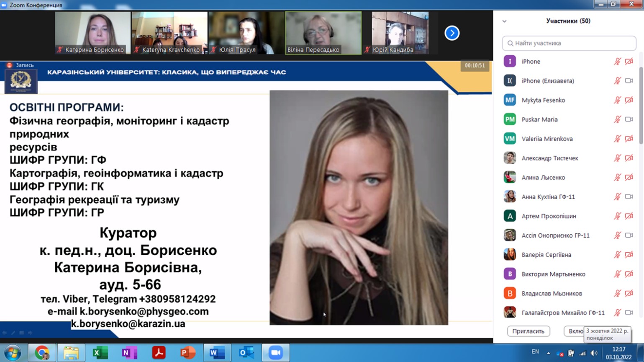Open Adobe Acrobat from the taskbar

pos(159,353)
